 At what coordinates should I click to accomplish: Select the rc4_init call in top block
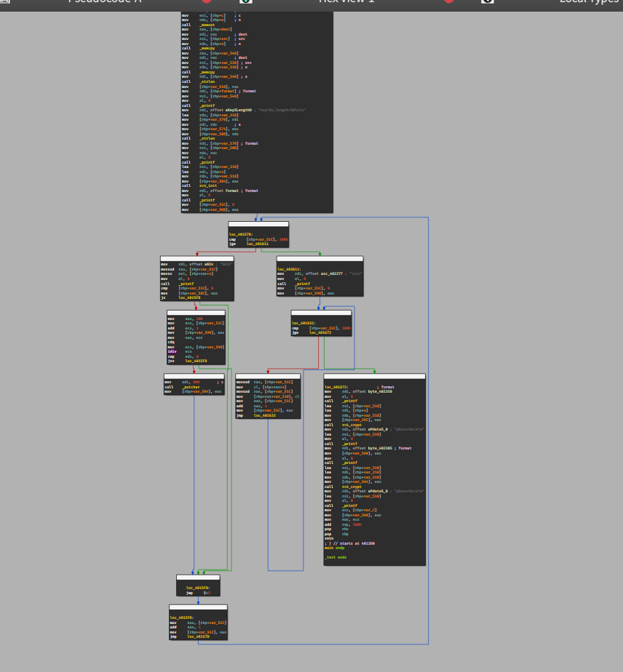tap(208, 185)
